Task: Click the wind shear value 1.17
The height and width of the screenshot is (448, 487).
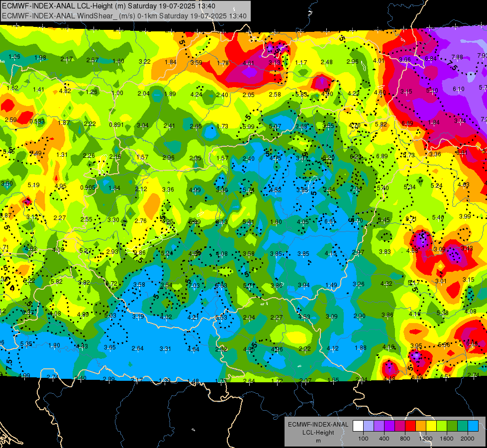Action: (x=301, y=63)
